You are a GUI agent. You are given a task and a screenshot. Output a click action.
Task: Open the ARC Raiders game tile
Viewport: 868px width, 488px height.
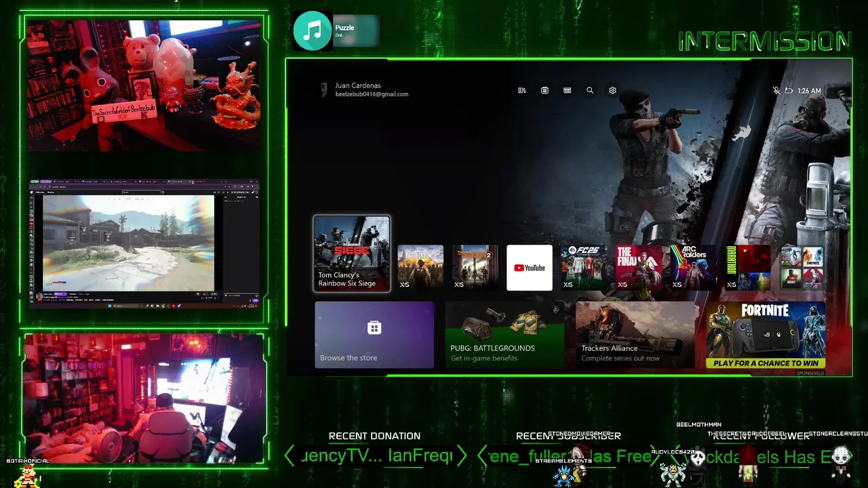click(x=693, y=268)
